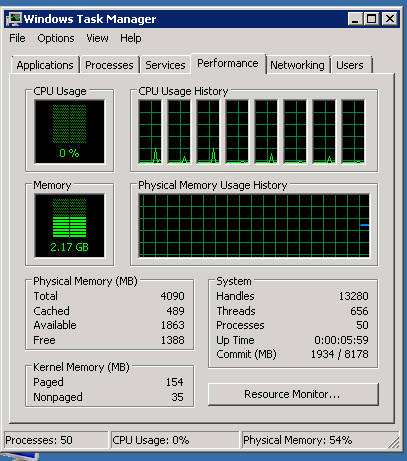This screenshot has height=461, width=407.
Task: Click the window resize grip corner
Action: [394, 442]
